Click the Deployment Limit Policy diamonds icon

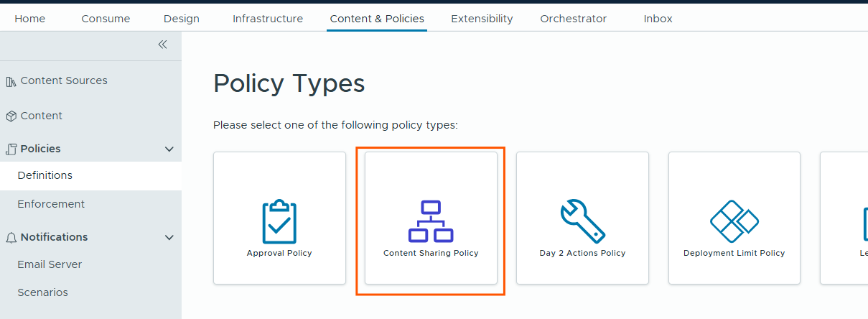[x=734, y=221]
